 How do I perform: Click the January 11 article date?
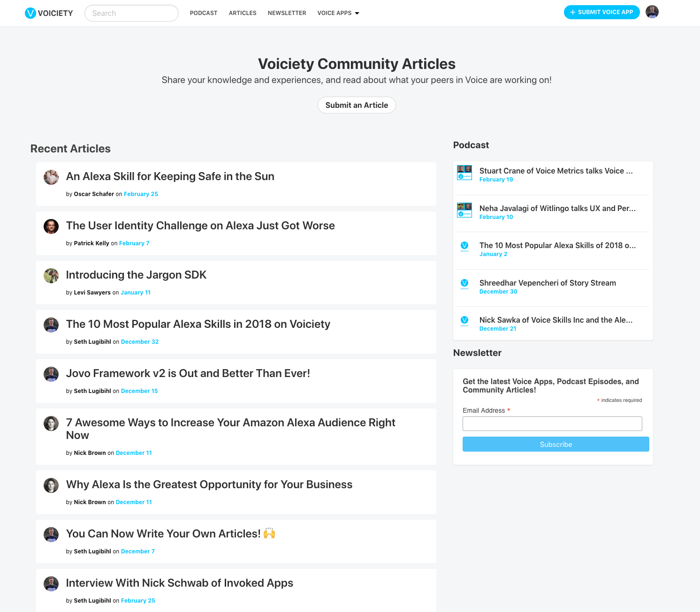tap(136, 293)
